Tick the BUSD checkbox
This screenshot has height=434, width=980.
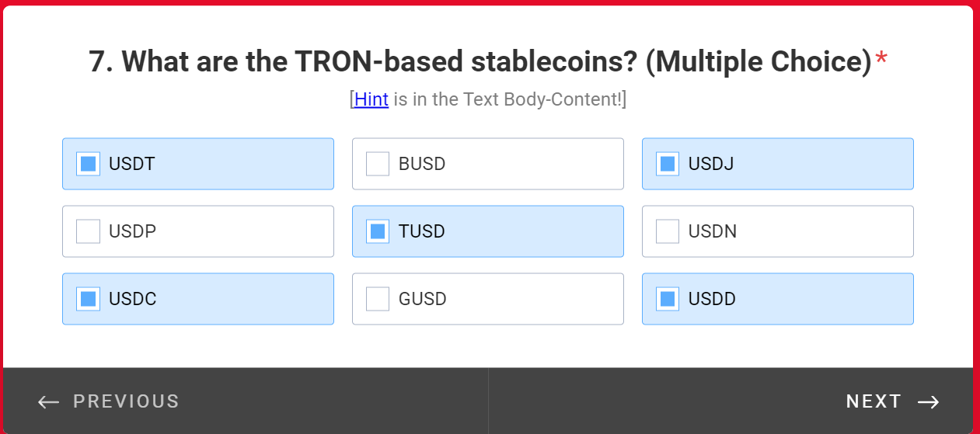click(x=378, y=164)
